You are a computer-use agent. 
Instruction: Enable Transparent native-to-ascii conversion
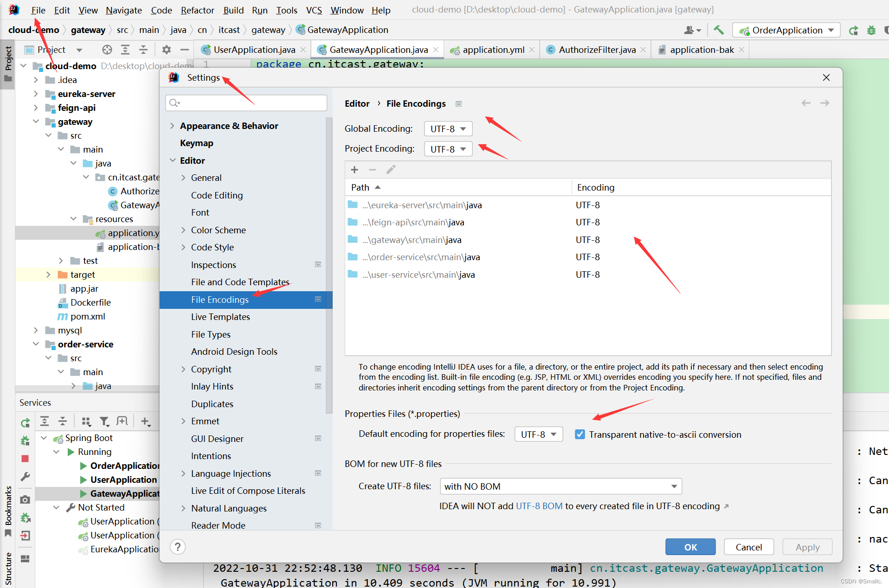point(580,434)
